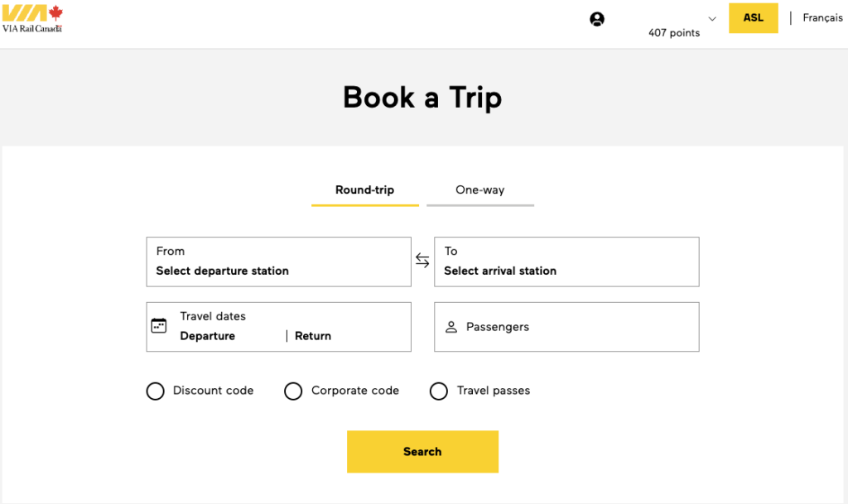
Task: Click the calendar icon beside Travel dates
Action: (158, 326)
